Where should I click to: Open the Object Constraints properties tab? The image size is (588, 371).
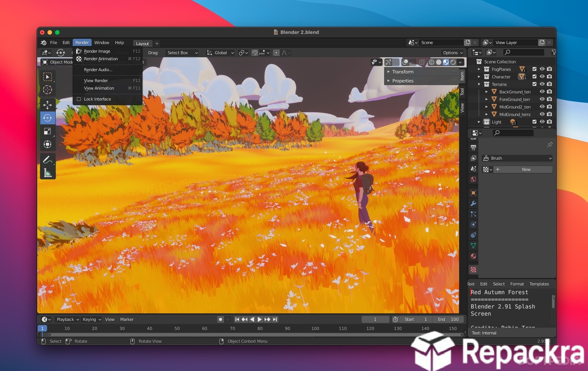click(x=473, y=235)
